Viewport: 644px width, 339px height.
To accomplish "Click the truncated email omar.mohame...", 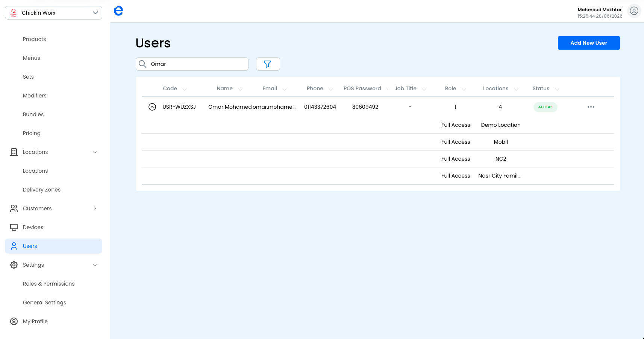I will click(x=274, y=107).
